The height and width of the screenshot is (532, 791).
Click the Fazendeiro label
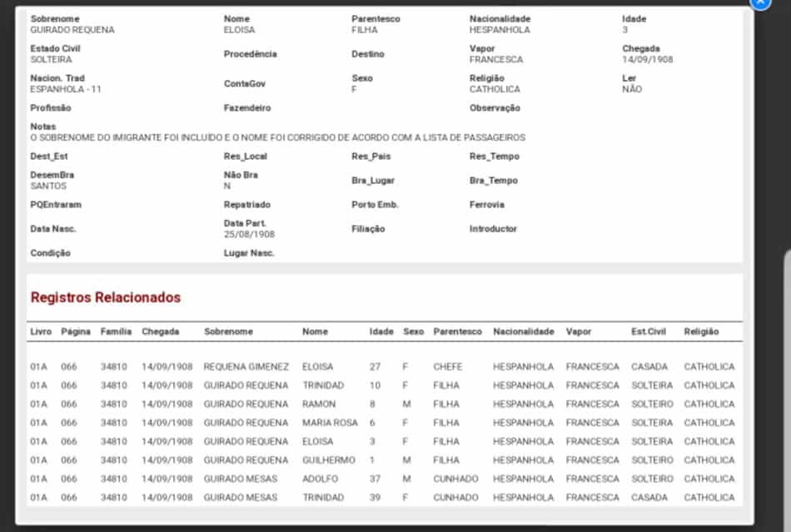(247, 108)
